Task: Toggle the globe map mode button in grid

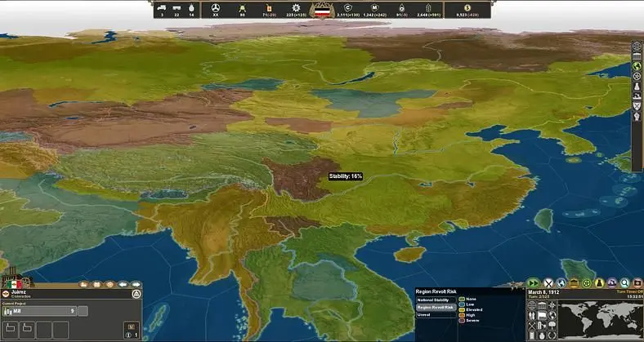Action: [x=552, y=315]
